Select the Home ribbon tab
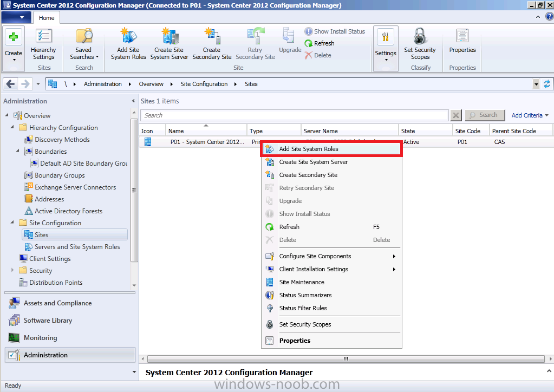This screenshot has height=392, width=554. [x=47, y=18]
